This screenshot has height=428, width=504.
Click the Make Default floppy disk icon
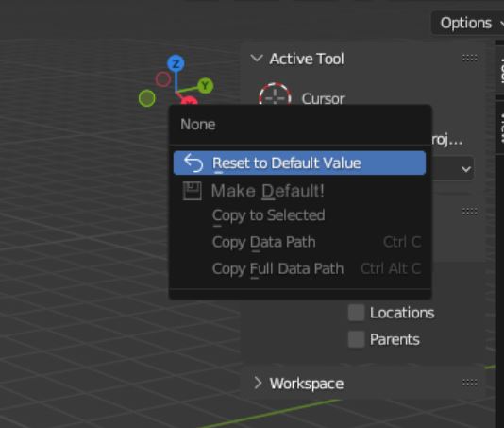click(x=193, y=191)
